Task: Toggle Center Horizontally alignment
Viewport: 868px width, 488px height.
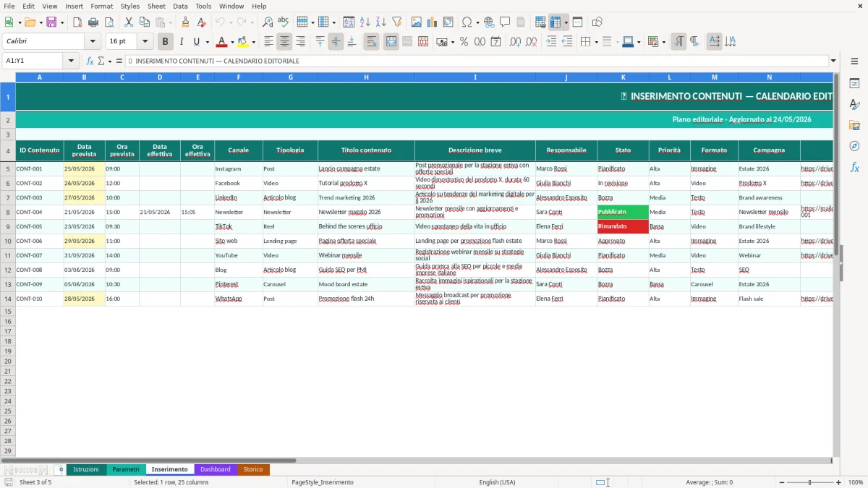Action: pos(284,42)
